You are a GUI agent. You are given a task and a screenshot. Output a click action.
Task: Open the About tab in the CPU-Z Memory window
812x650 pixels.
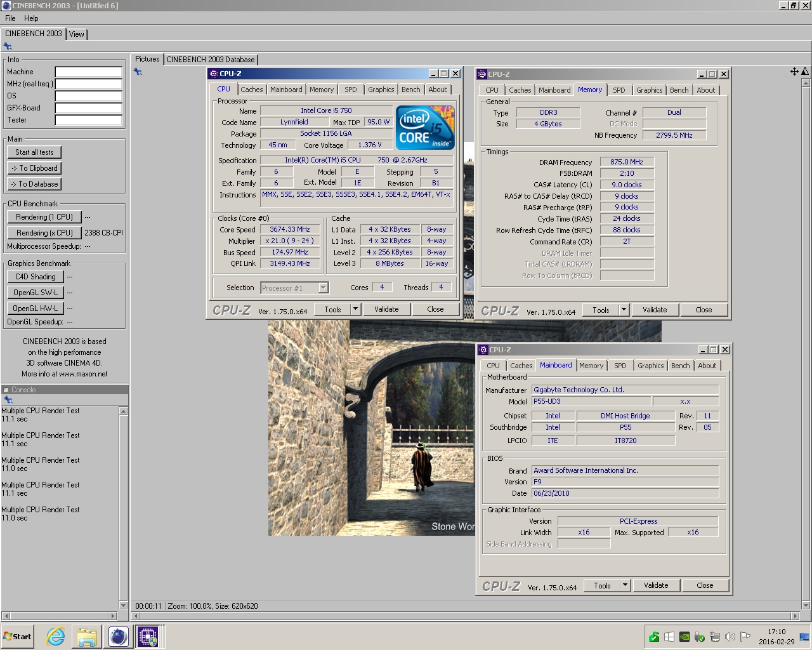click(706, 90)
